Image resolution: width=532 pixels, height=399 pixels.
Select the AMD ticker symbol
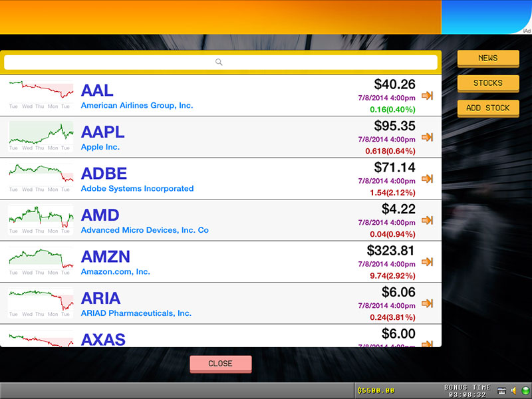[x=100, y=215]
